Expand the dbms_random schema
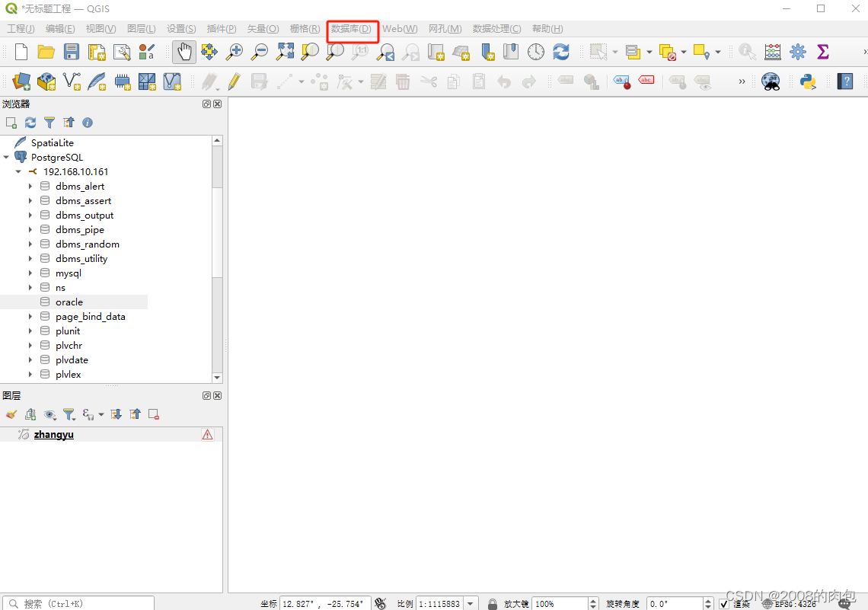The height and width of the screenshot is (610, 868). click(x=30, y=244)
